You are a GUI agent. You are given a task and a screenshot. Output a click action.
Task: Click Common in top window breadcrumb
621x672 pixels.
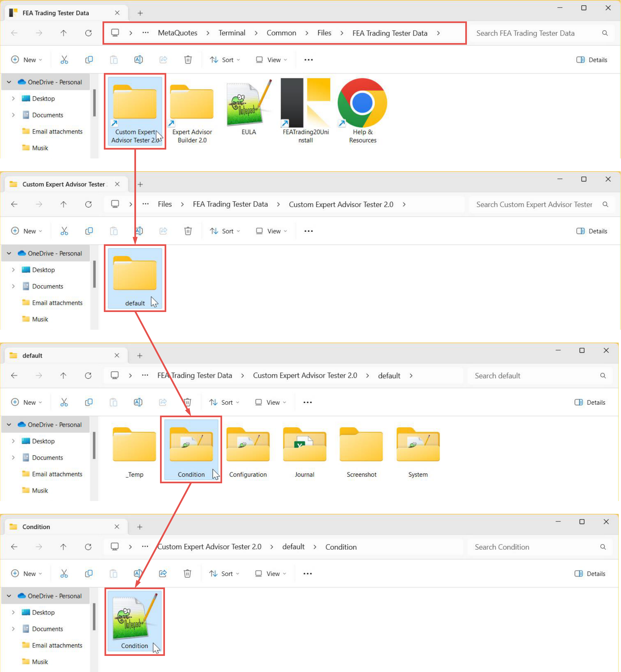click(x=281, y=33)
